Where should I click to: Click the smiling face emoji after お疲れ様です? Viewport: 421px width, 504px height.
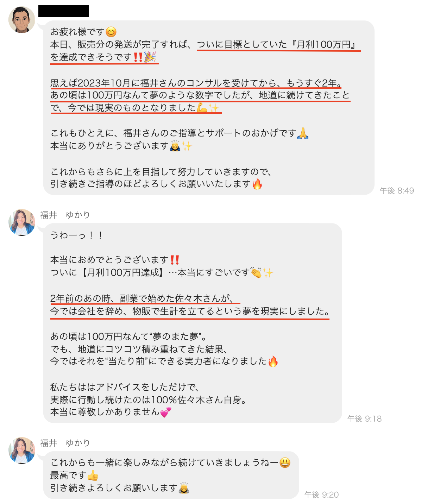[111, 32]
